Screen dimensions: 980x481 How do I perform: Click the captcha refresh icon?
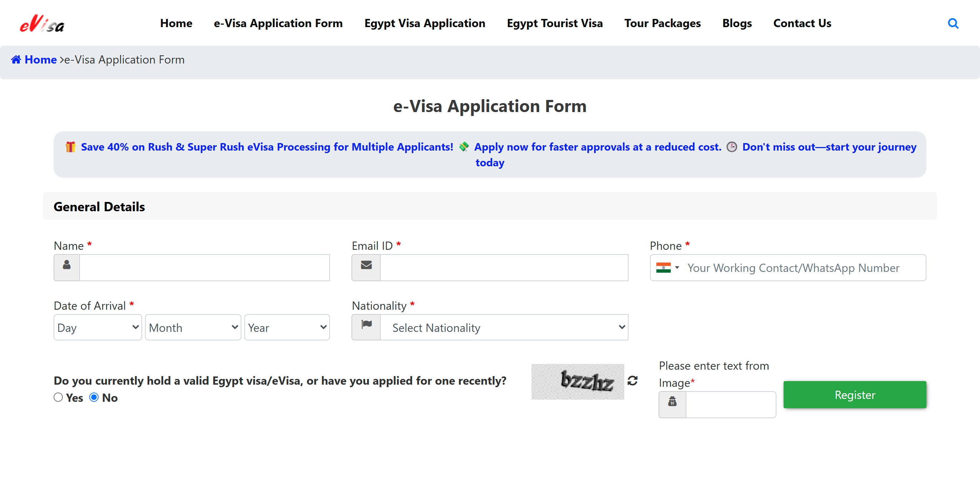click(x=632, y=381)
